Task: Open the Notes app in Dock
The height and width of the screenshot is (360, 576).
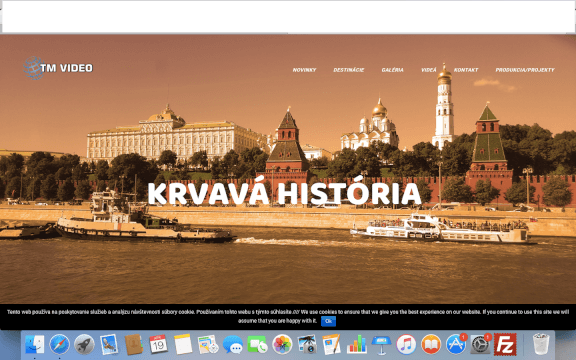Action: click(x=183, y=345)
